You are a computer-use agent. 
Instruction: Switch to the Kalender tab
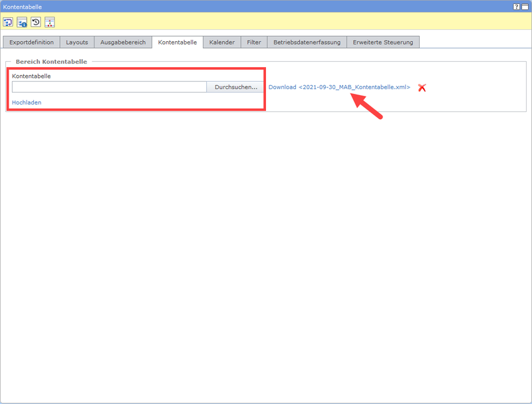(x=221, y=42)
